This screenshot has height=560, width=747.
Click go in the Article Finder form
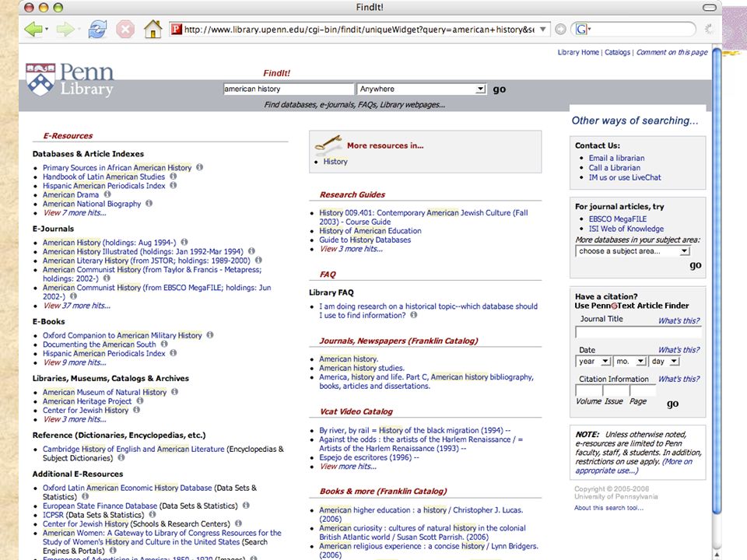tap(672, 404)
